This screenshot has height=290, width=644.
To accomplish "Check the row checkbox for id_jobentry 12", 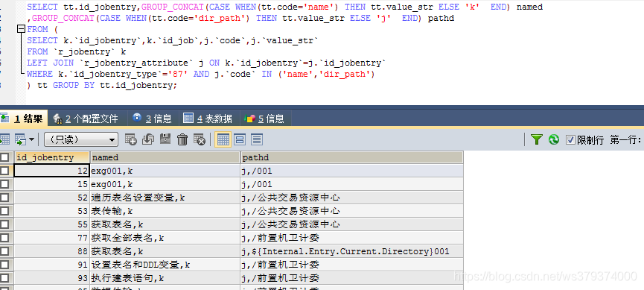I will click(4, 171).
